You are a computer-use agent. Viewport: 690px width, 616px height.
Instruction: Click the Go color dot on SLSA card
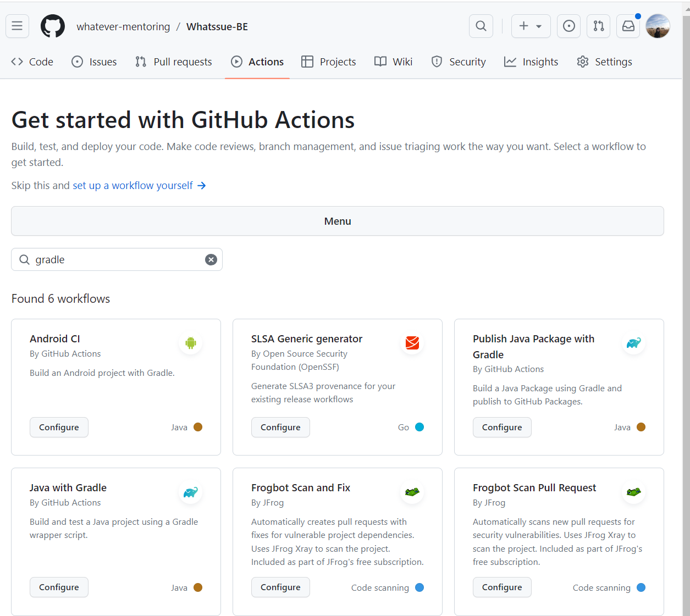point(419,427)
